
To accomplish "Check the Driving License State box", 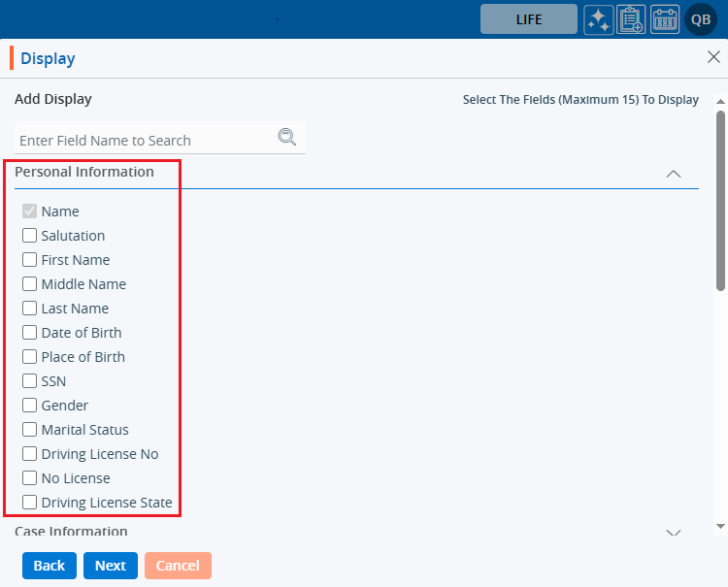I will [x=30, y=503].
